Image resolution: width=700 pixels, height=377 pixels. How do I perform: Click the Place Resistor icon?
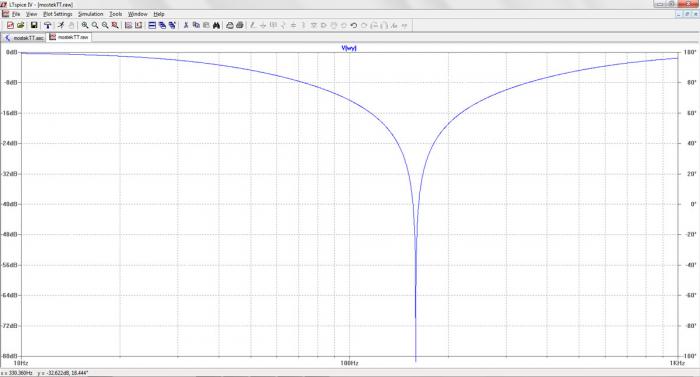click(x=283, y=25)
